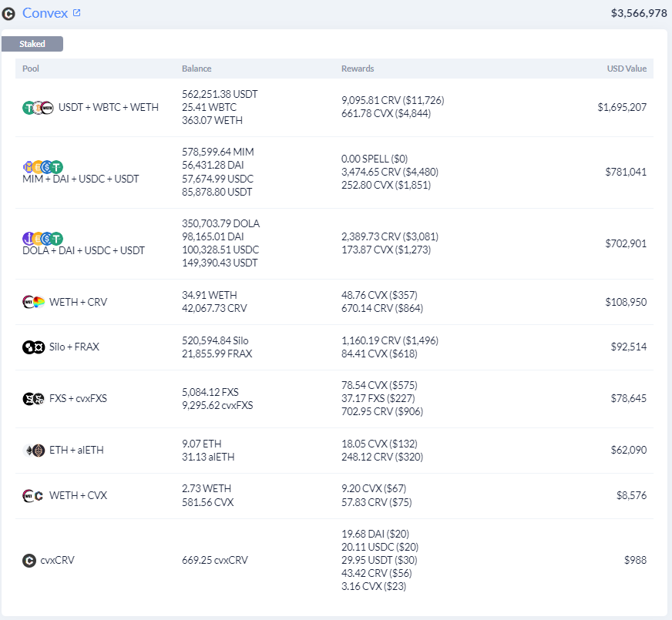Click balance 562,251.38 USDT
The height and width of the screenshot is (620, 672).
click(x=220, y=94)
